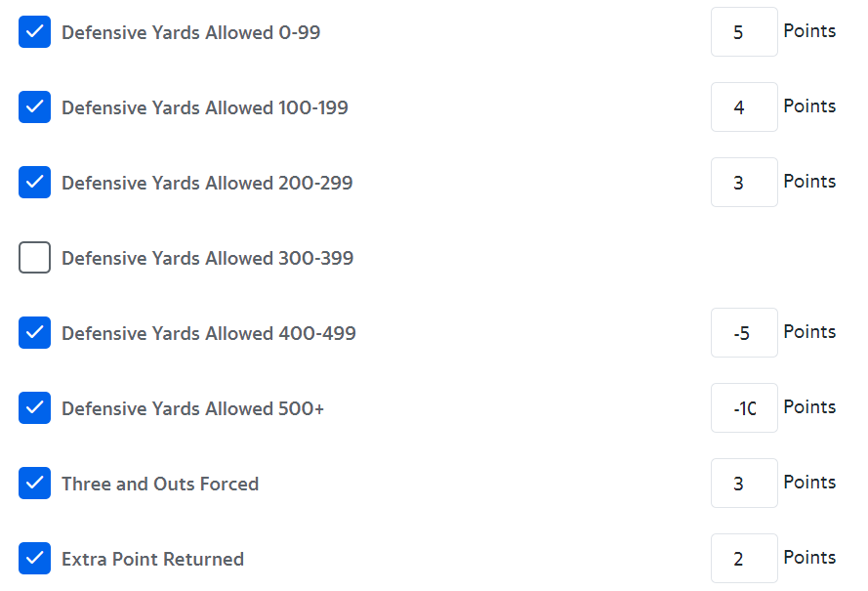868x591 pixels.
Task: Click the "Defensive Yards Allowed 500+" label text
Action: click(192, 409)
